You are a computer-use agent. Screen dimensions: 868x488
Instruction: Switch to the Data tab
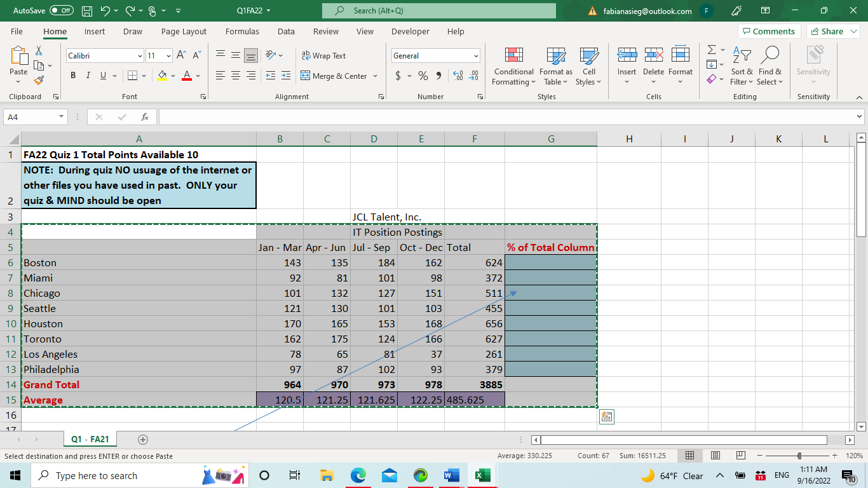[286, 31]
